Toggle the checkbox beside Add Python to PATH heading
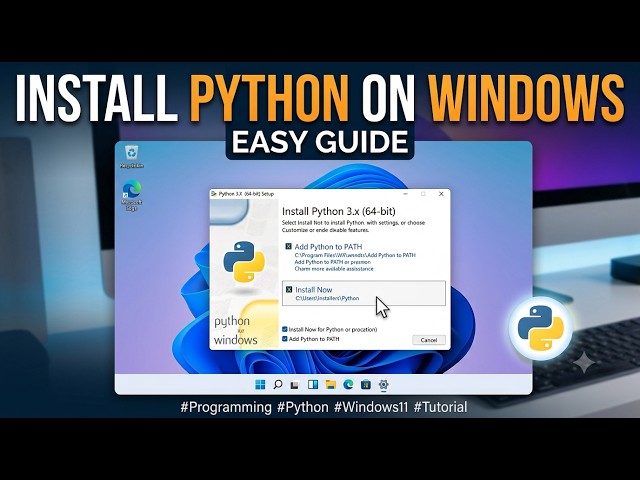The image size is (640, 480). tap(289, 246)
